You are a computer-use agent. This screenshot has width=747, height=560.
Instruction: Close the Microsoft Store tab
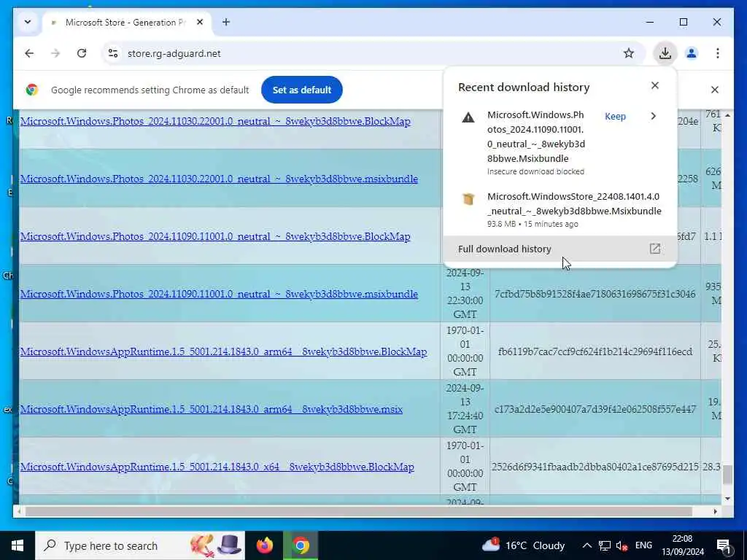point(200,22)
